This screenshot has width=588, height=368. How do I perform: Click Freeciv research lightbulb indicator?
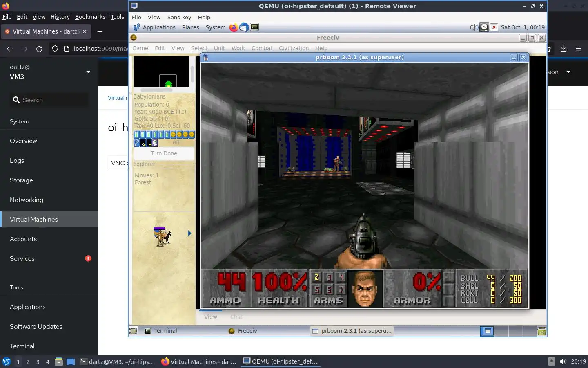click(x=137, y=143)
